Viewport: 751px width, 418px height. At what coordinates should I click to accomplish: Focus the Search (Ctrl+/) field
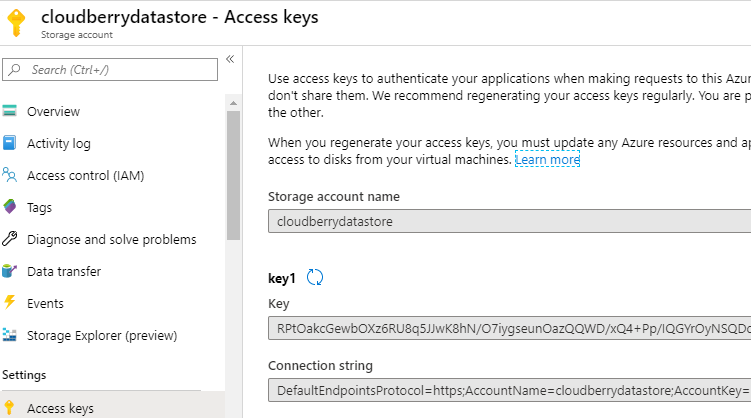pos(110,70)
